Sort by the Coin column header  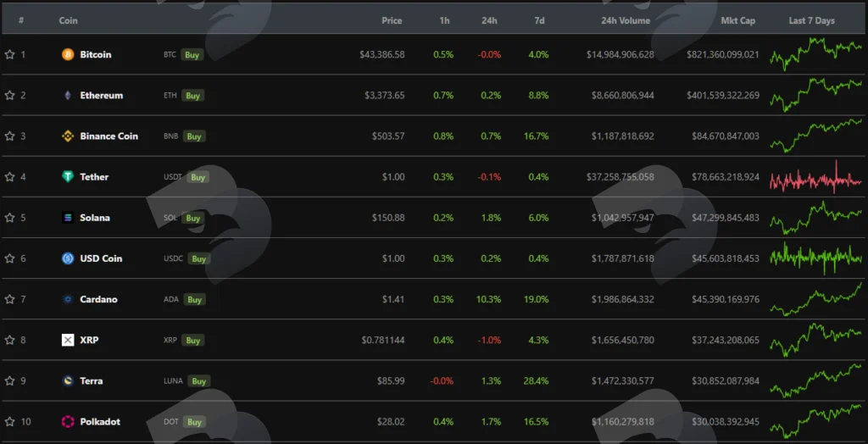[x=68, y=20]
